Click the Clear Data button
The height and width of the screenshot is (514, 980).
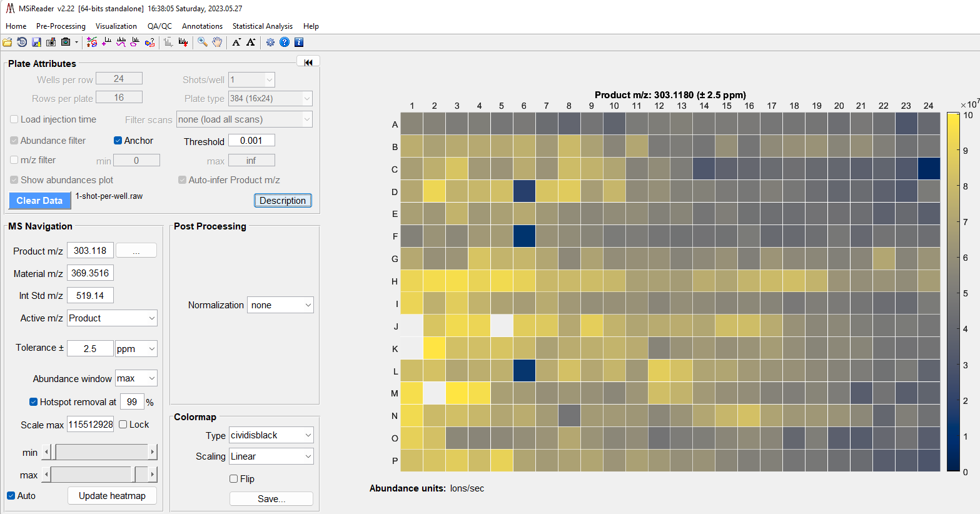tap(39, 201)
